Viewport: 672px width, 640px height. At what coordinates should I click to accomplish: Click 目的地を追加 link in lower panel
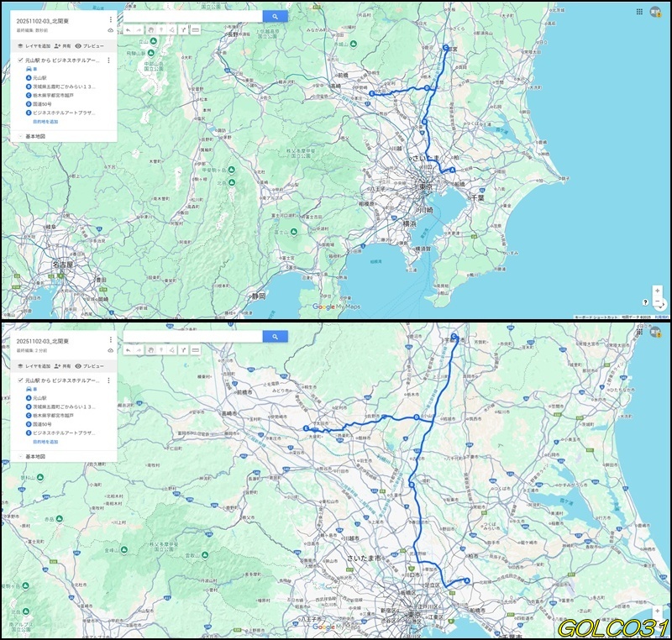pyautogui.click(x=45, y=441)
